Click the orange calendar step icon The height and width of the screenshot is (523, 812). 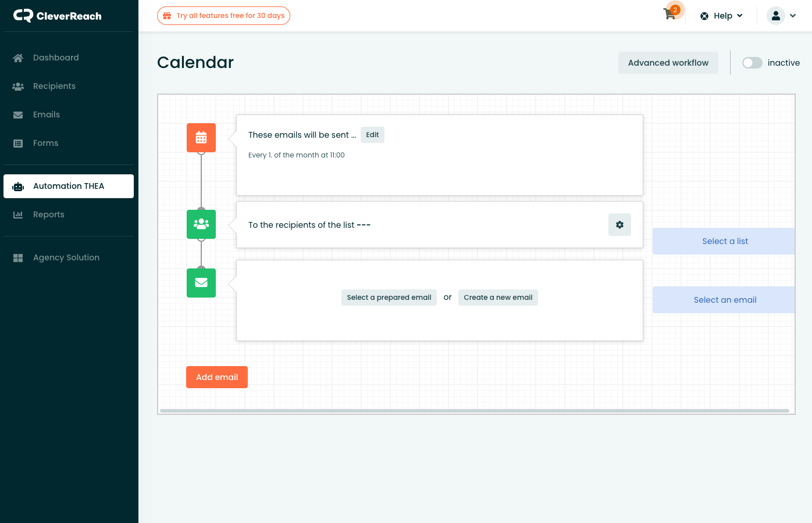(x=201, y=138)
